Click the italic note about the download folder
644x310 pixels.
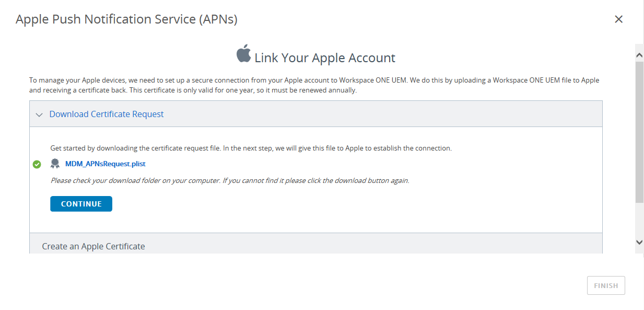click(230, 180)
